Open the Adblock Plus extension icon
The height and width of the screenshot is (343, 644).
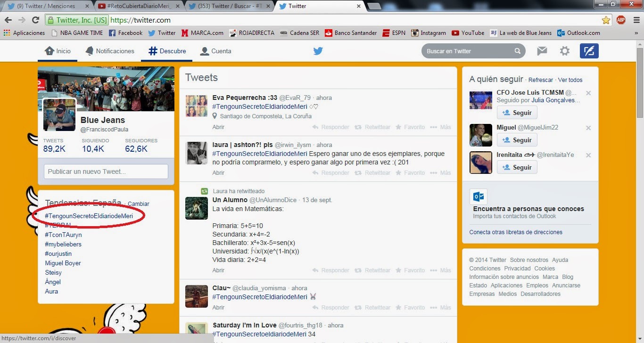[621, 20]
